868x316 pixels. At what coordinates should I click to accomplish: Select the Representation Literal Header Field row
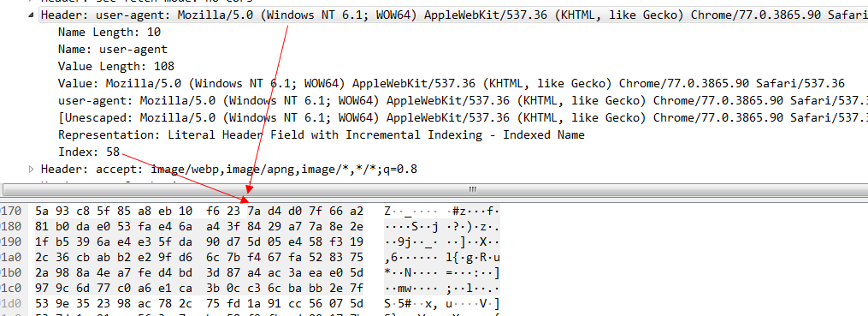click(321, 135)
